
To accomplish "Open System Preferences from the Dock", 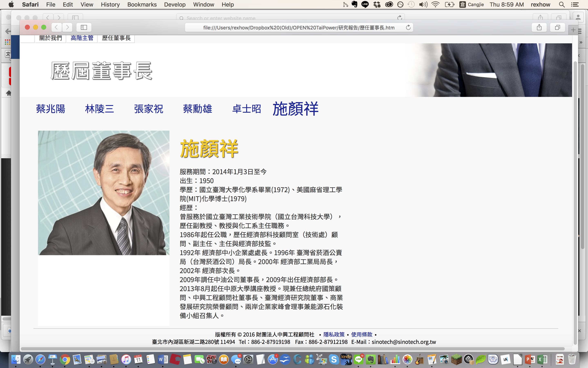I will [x=248, y=359].
